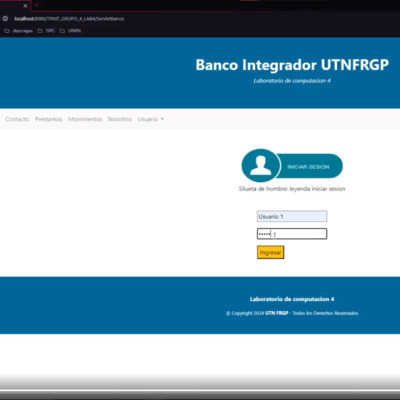Click UTN FRGP text in footer

click(x=277, y=313)
